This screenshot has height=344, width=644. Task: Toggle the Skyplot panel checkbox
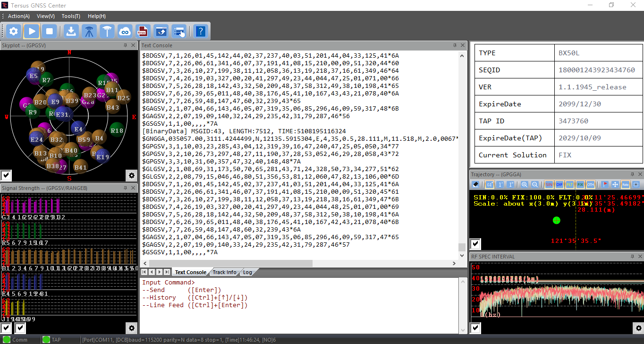click(6, 176)
